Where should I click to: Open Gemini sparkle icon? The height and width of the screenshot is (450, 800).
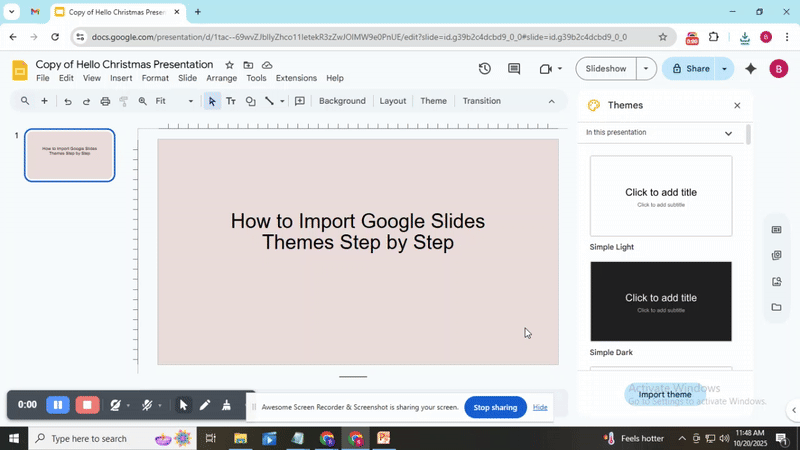click(751, 69)
